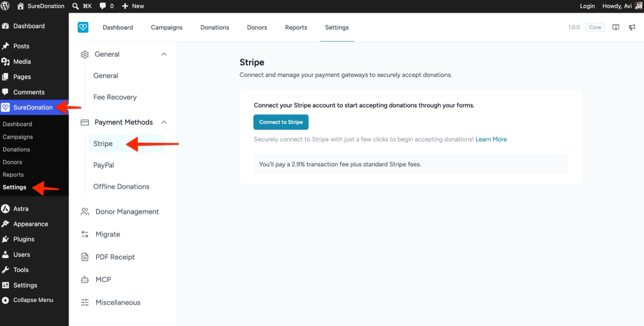Open the announcements megaphone icon
The width and height of the screenshot is (644, 326).
tap(632, 28)
